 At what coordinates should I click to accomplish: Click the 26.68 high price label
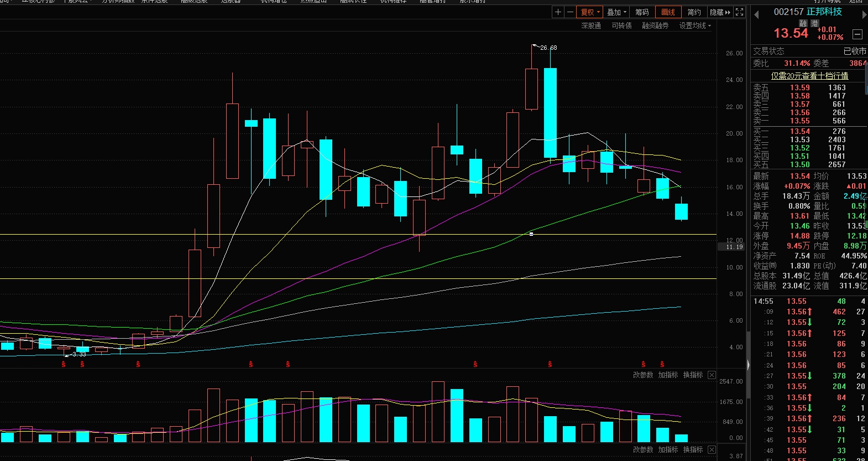coord(548,48)
